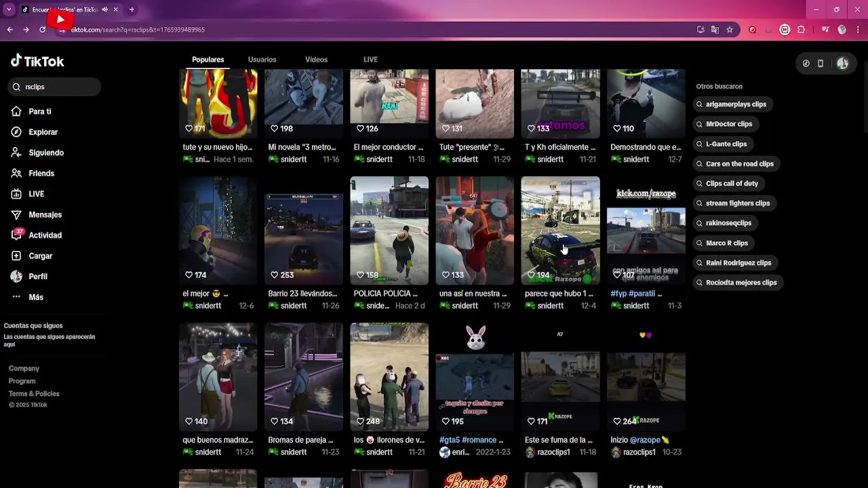
Task: Open video thumbnail with 140 likes
Action: (218, 377)
